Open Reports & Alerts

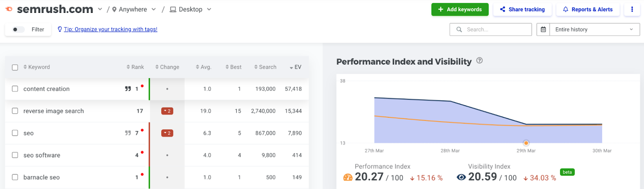588,9
